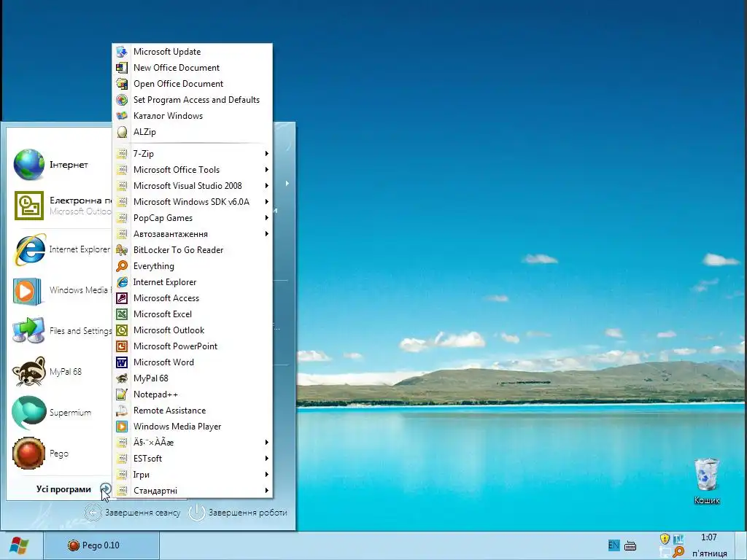Expand the Автозавантаження folder
Screen dimensions: 747x560
tap(193, 234)
